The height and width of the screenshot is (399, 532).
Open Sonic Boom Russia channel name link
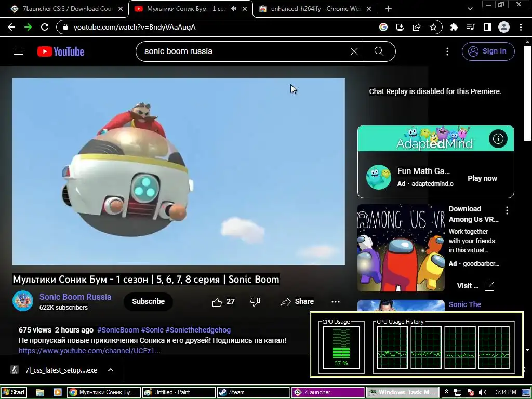pos(75,297)
